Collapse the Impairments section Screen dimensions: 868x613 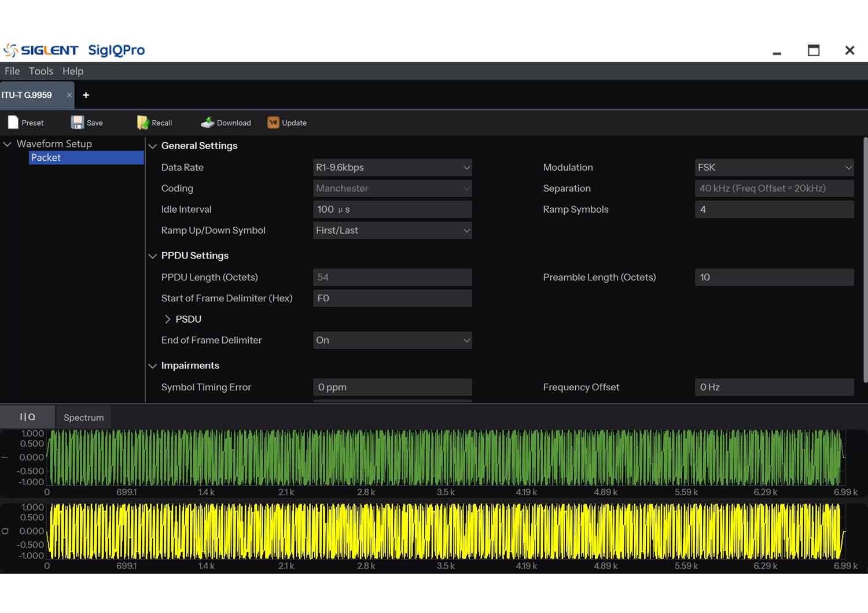(153, 366)
